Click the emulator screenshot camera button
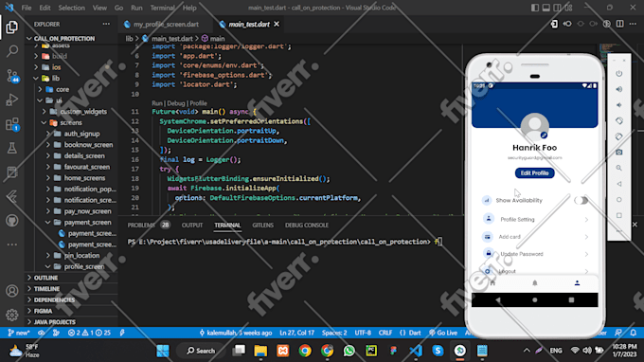This screenshot has height=362, width=644. 619,152
